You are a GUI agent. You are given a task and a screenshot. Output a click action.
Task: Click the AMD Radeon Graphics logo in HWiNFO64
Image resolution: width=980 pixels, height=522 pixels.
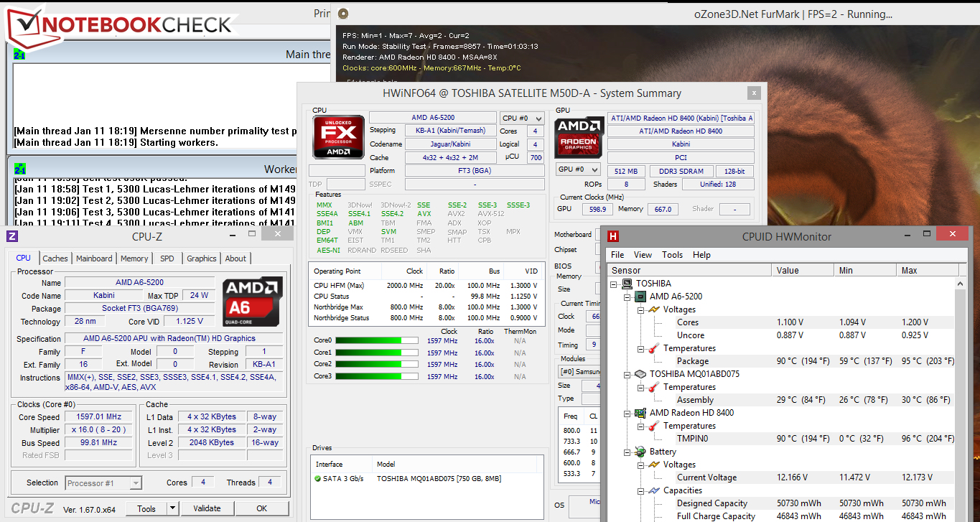(x=579, y=136)
